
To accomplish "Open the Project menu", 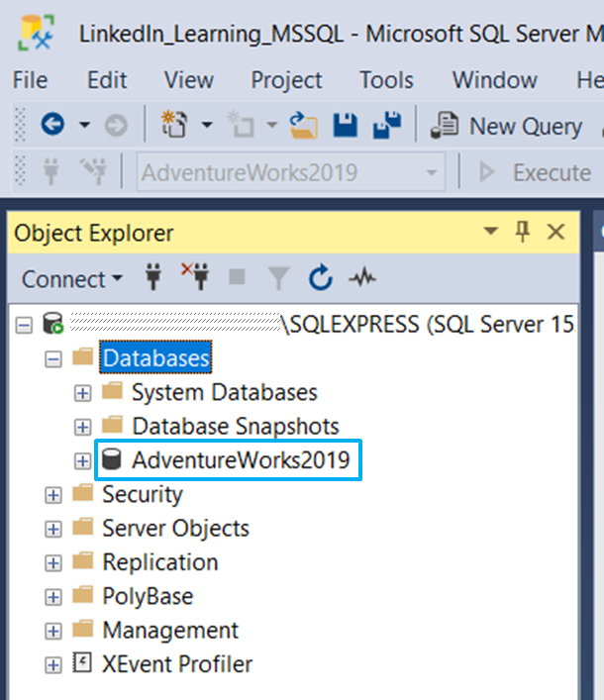I will pos(286,80).
